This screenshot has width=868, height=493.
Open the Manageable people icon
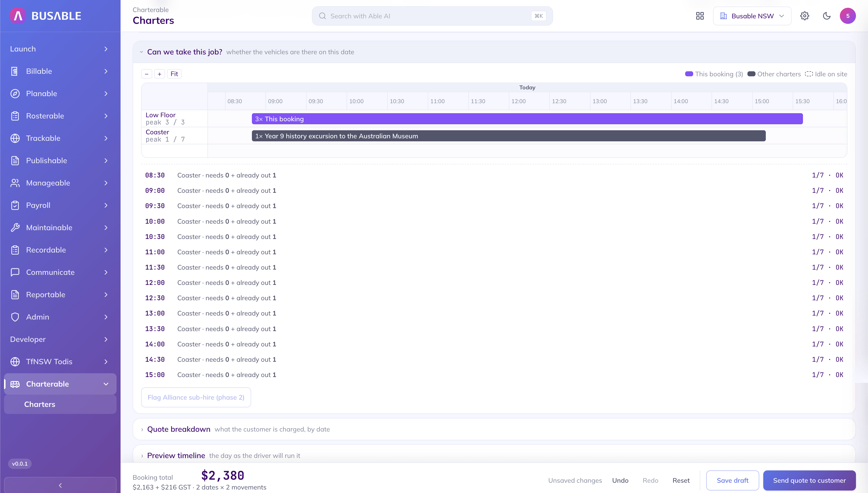tap(15, 183)
